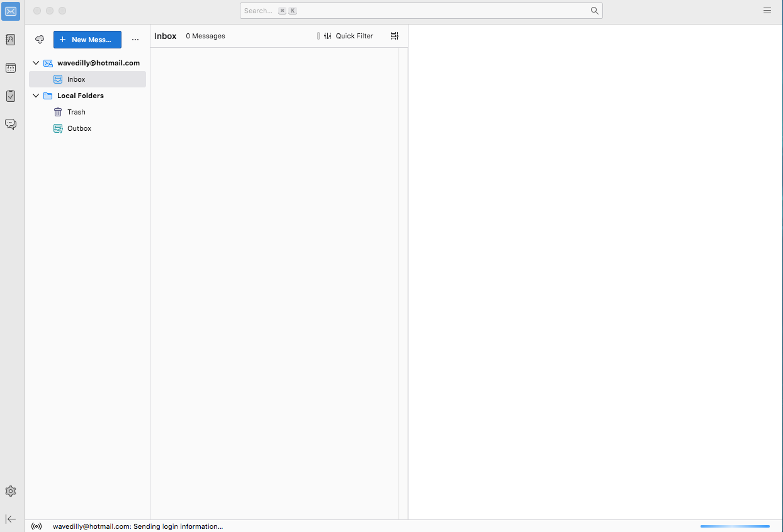The width and height of the screenshot is (783, 532).
Task: Focus the global Search field
Action: pyautogui.click(x=421, y=11)
